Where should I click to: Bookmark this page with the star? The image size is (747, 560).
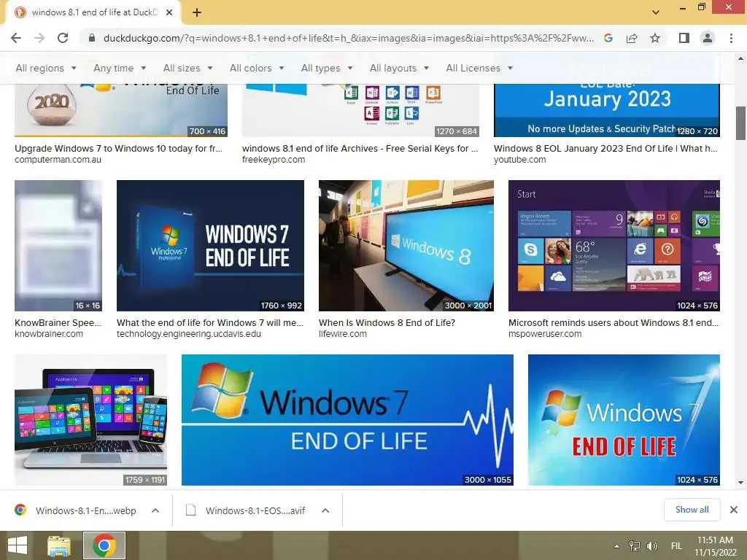coord(655,38)
